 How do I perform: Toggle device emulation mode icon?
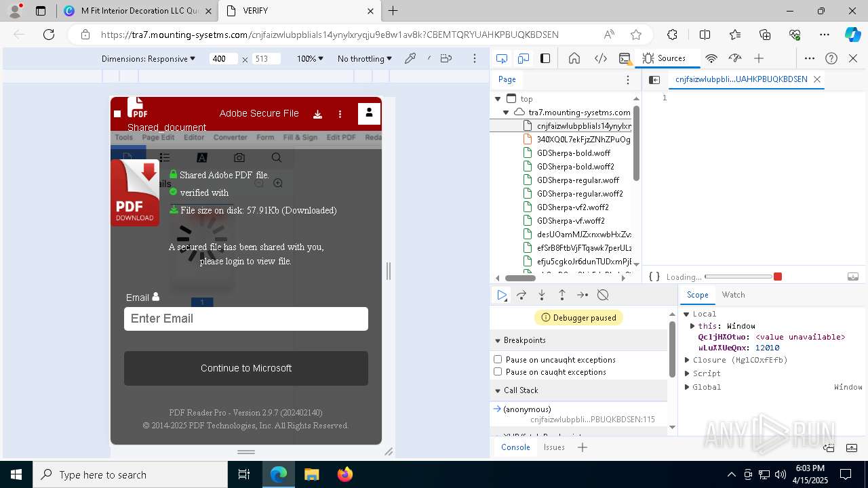click(x=524, y=58)
